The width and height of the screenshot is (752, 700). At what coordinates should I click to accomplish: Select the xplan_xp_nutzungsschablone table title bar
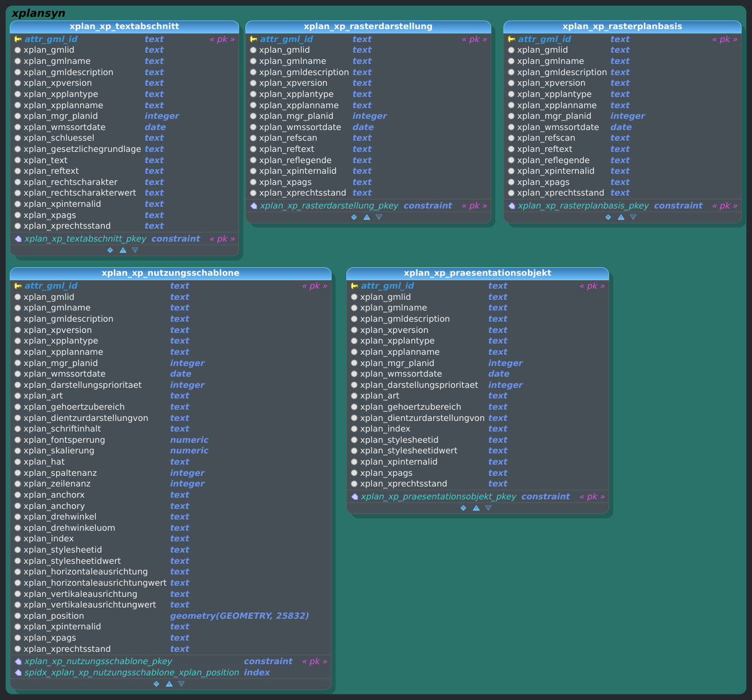tap(170, 273)
